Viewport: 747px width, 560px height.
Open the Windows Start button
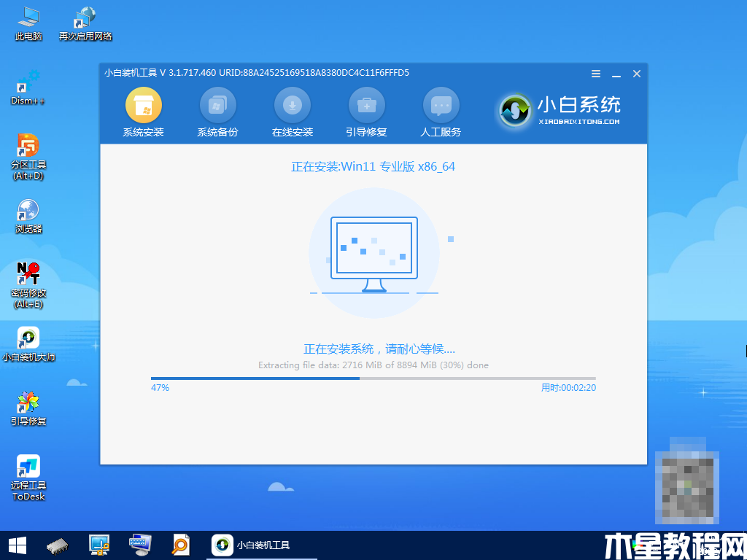[x=17, y=545]
